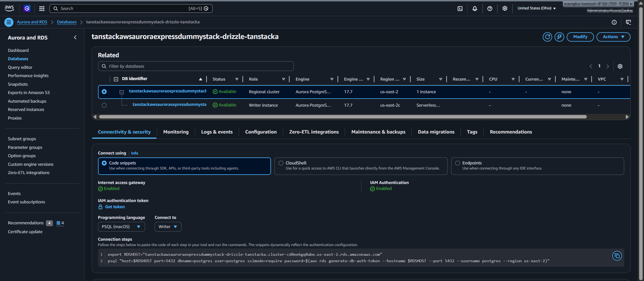The image size is (644, 281).
Task: Open the United States (Ohio) region selector
Action: coord(536,8)
